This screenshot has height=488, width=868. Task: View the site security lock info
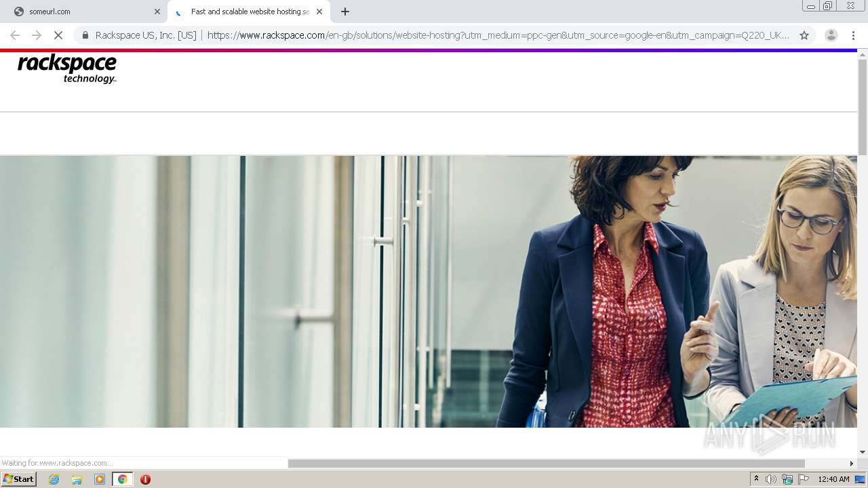coord(85,35)
